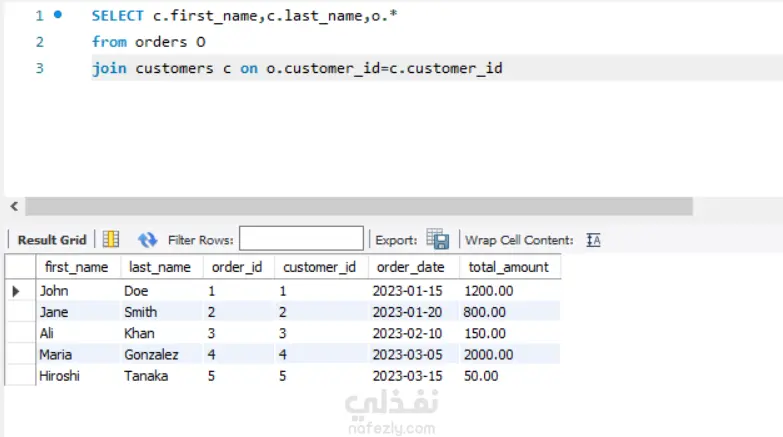Click the order_id column header
Viewport: 783px width, 437px height.
[x=238, y=267]
